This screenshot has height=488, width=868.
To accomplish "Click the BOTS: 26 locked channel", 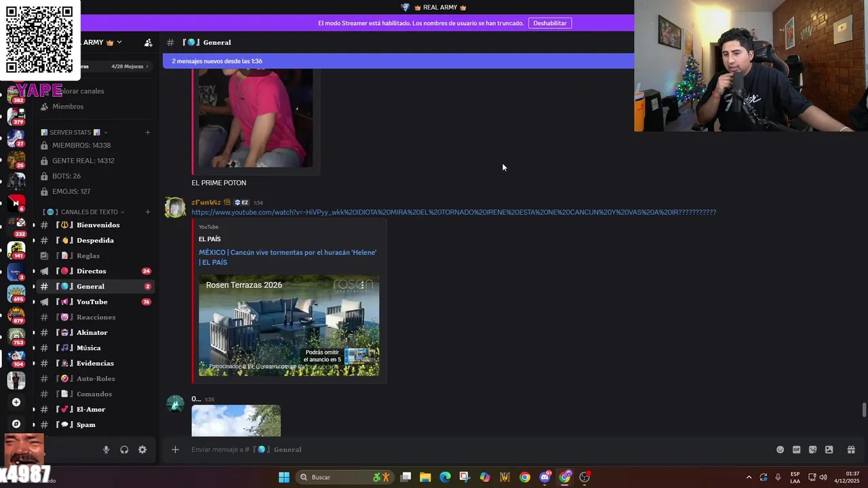I will point(94,176).
